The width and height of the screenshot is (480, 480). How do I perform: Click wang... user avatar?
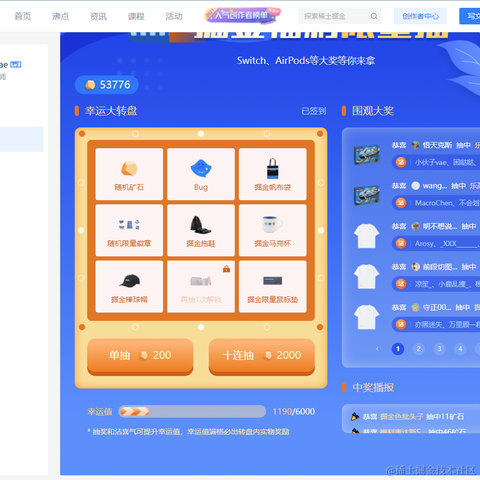415,186
